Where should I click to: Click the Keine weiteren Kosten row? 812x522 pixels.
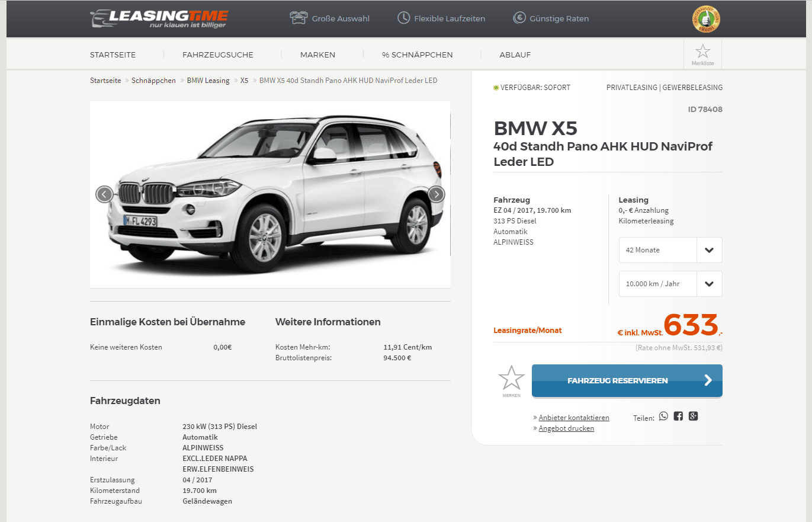coord(161,347)
